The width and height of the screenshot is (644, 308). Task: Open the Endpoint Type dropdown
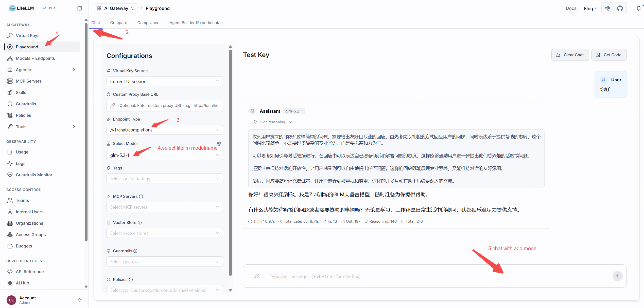(x=165, y=130)
